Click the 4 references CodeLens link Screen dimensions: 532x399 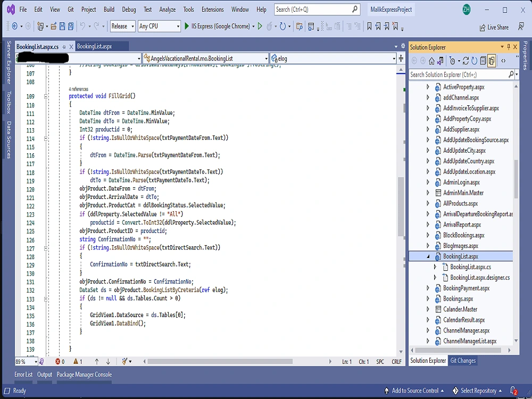[x=78, y=89]
